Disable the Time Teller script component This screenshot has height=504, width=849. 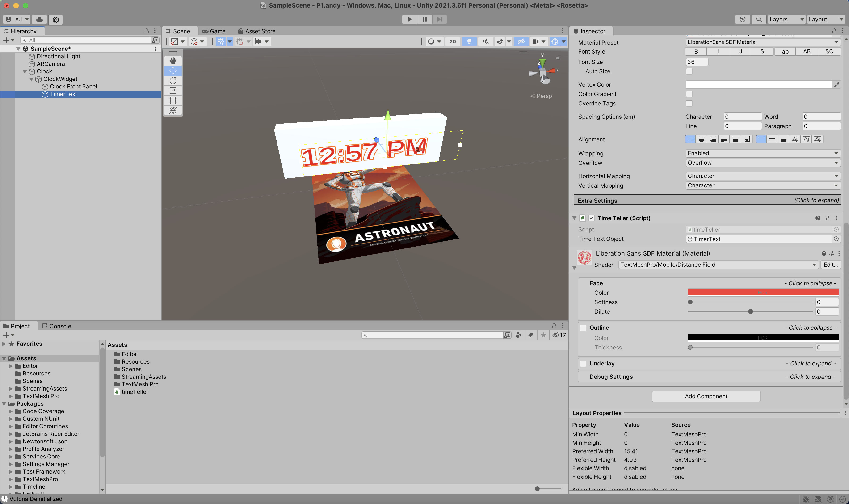pyautogui.click(x=592, y=218)
